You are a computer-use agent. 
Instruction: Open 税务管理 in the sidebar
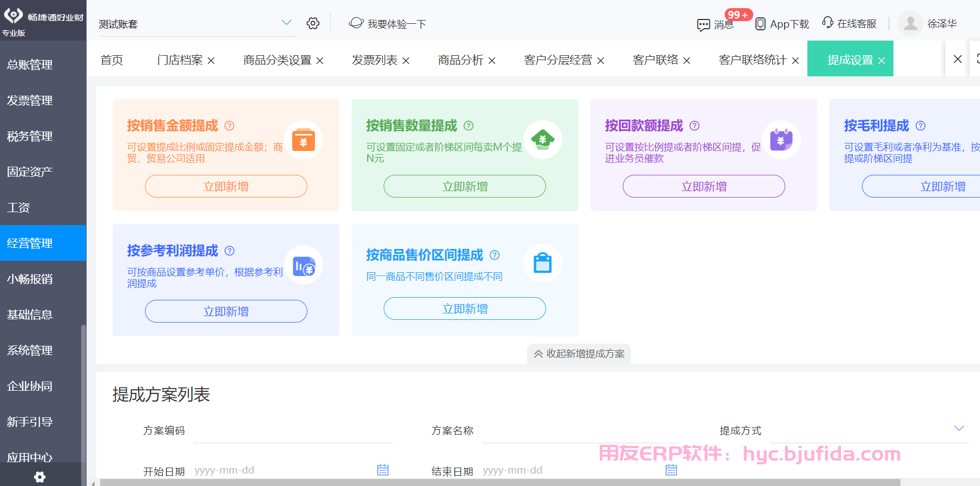point(43,136)
